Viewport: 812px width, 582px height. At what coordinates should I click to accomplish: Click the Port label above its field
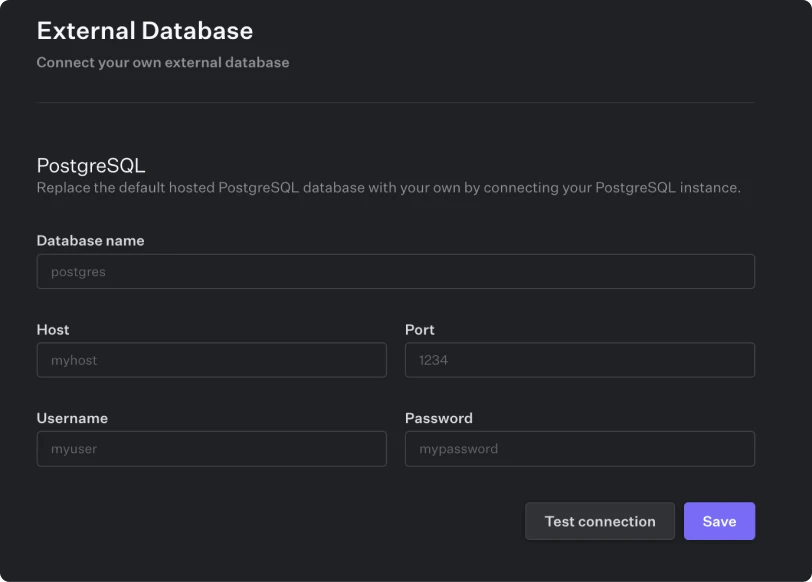tap(419, 330)
